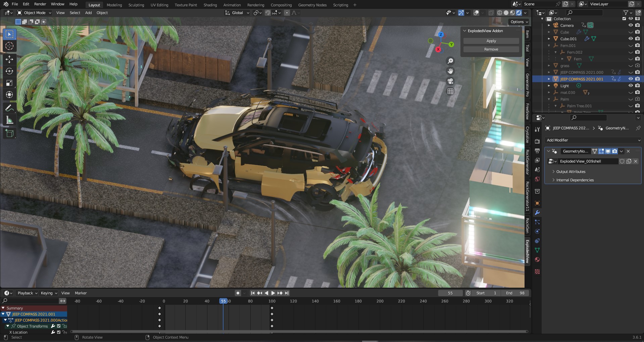
Task: Open the Global transform orientation dropdown
Action: point(237,13)
